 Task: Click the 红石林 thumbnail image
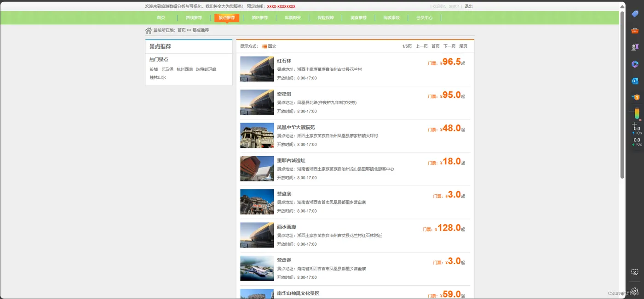[x=257, y=69]
